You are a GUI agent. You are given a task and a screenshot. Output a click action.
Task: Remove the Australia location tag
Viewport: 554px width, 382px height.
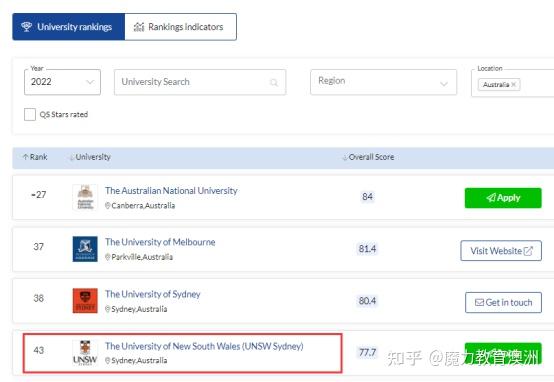coord(514,84)
